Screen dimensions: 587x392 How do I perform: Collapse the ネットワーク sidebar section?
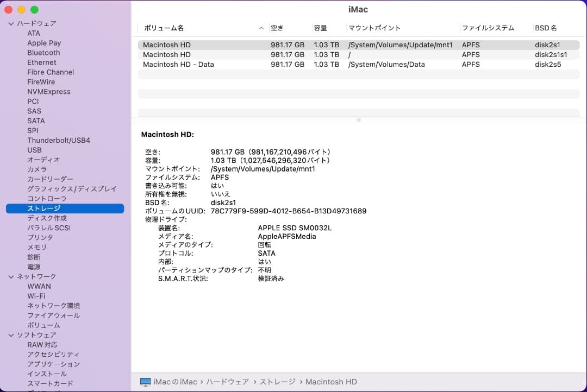tap(11, 276)
